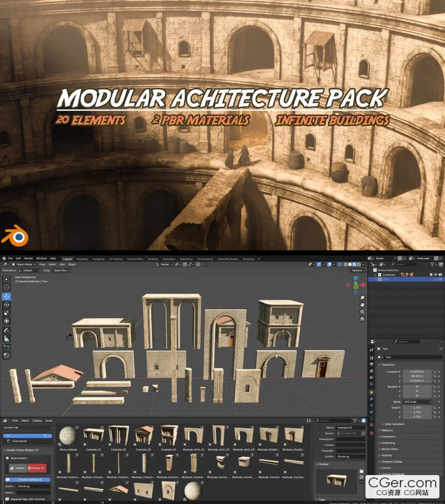Click the Blender logo menu icon
The image size is (445, 504).
click(4, 259)
